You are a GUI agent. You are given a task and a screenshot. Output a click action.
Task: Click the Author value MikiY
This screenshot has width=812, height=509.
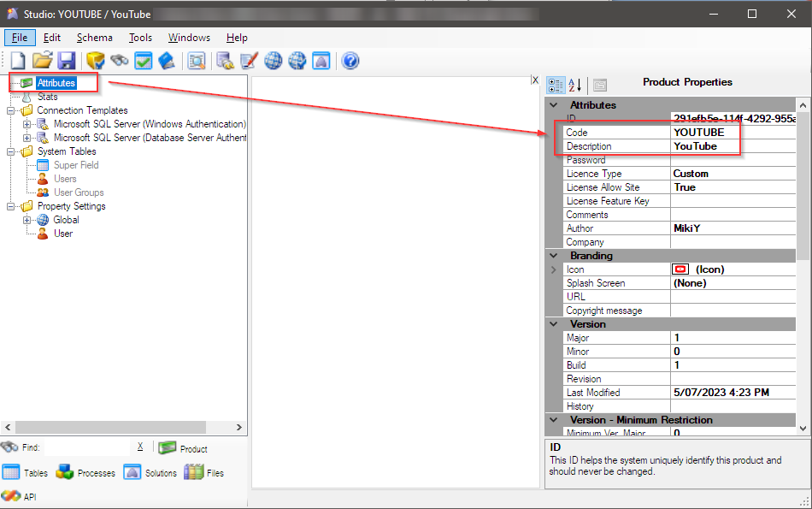point(686,228)
